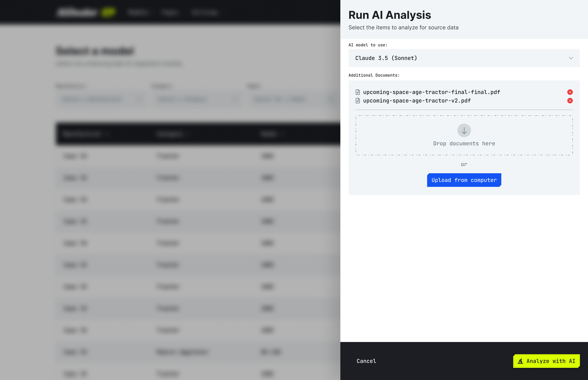
Task: Select the upcoming-space-age-tractor-v2.pdf file name
Action: click(417, 101)
